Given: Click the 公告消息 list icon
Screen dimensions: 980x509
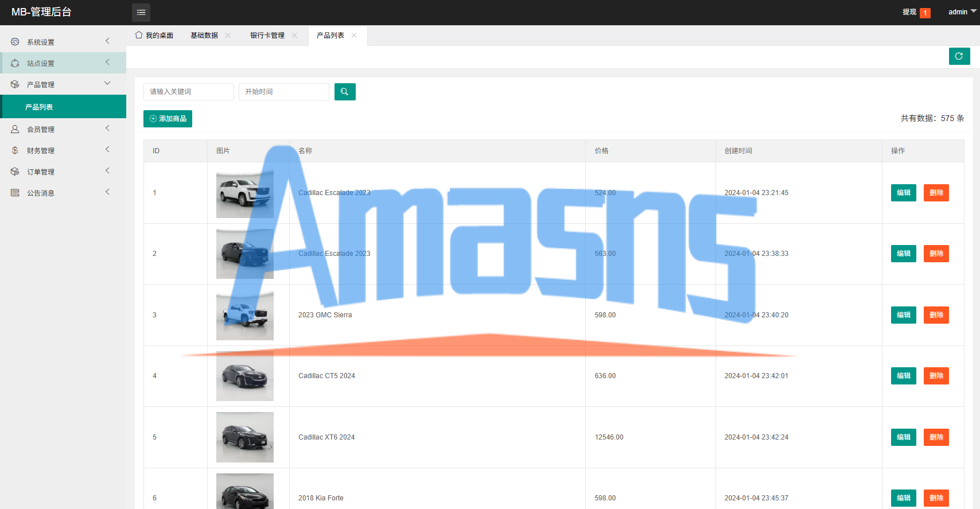Looking at the screenshot, I should point(15,193).
